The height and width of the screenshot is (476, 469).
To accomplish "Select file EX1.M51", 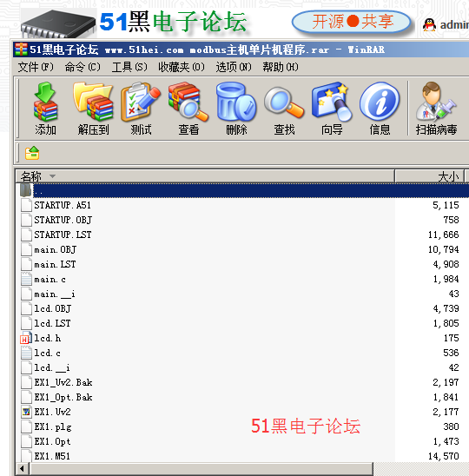I will point(52,456).
